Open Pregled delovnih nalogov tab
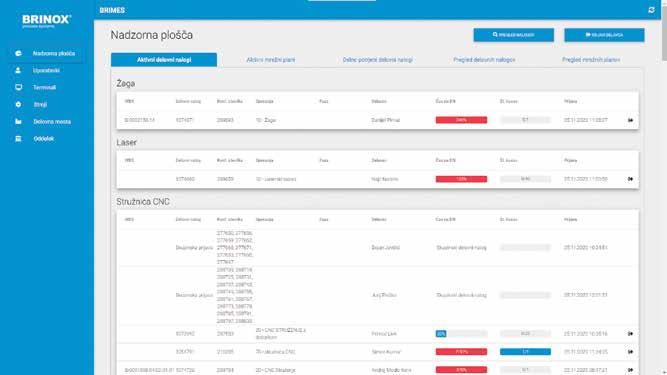 [x=484, y=60]
